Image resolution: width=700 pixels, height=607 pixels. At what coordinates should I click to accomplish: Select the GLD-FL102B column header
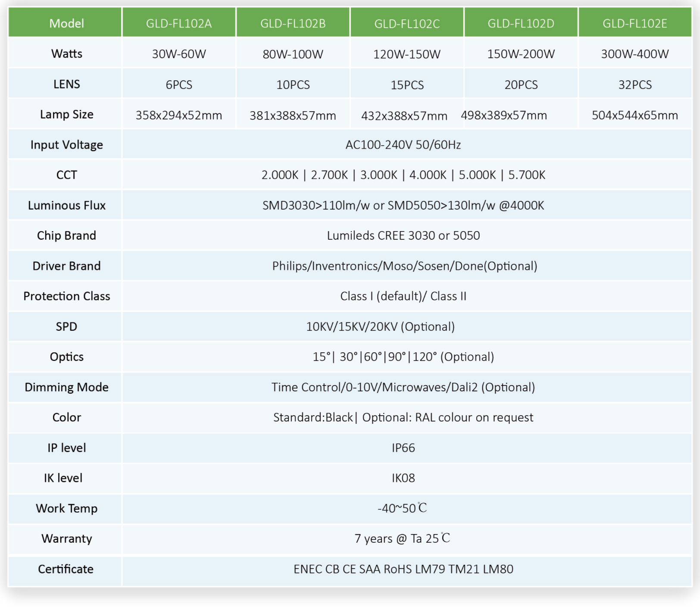point(293,23)
